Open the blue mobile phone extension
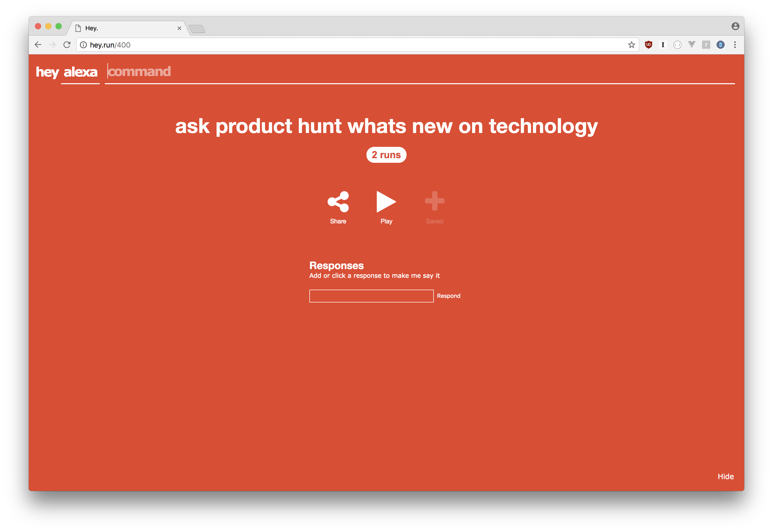 pyautogui.click(x=720, y=45)
